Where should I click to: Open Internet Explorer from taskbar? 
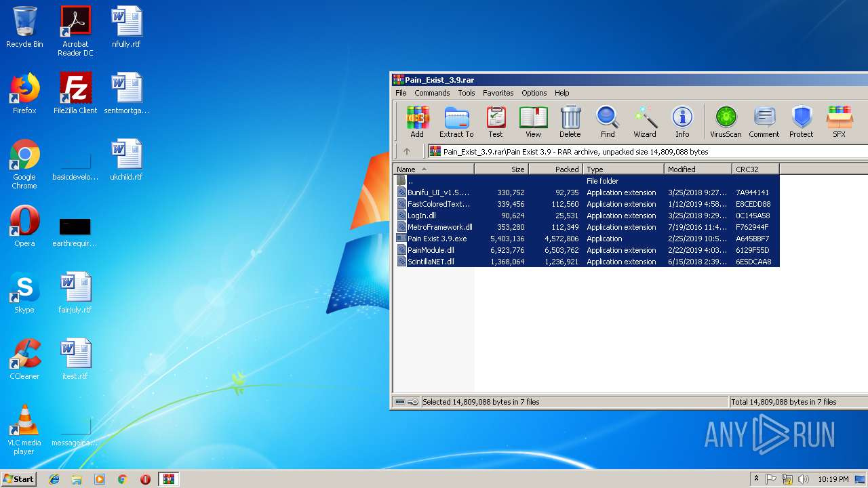54,479
